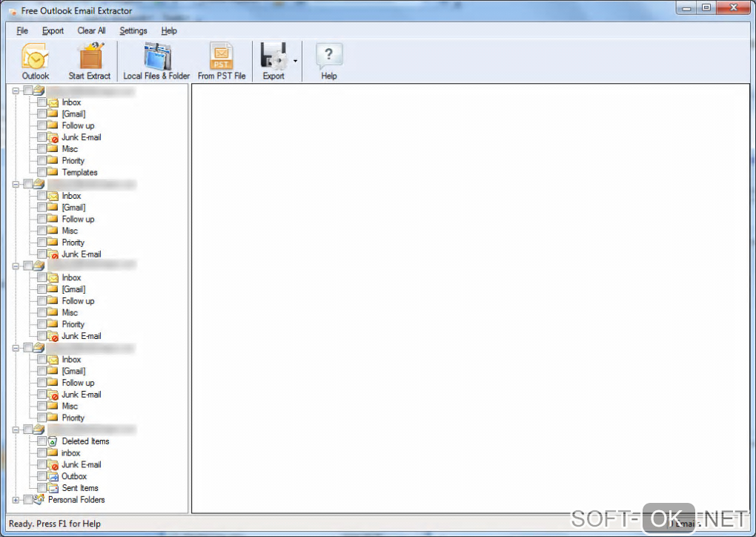The height and width of the screenshot is (537, 756).
Task: Click the Personal Folders icon in tree
Action: [39, 499]
